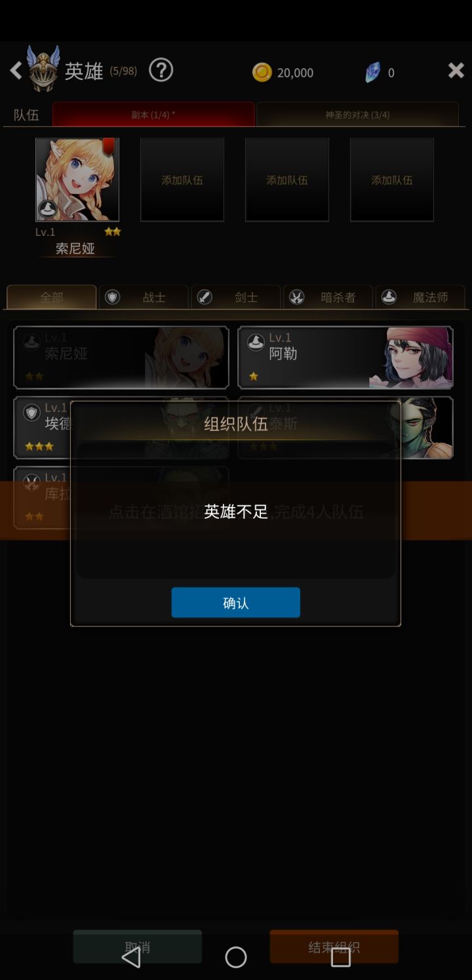
Task: Tap the gold coin currency icon
Action: (x=262, y=72)
